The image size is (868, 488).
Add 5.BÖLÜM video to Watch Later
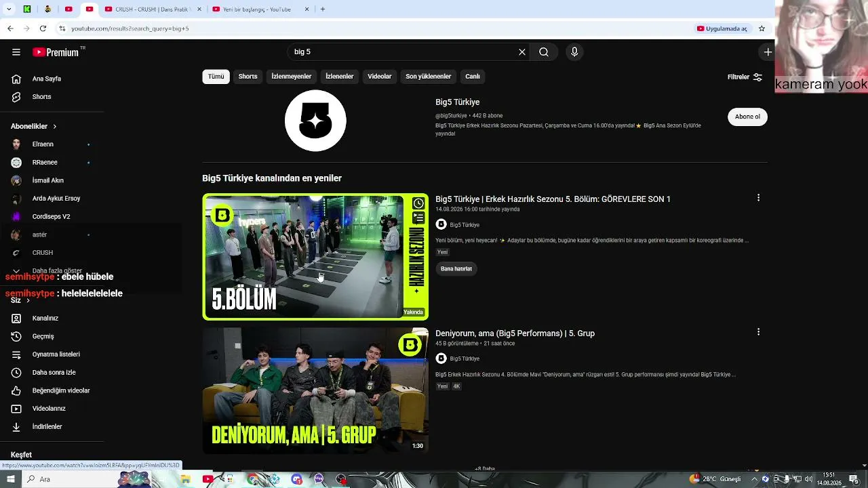tap(418, 203)
